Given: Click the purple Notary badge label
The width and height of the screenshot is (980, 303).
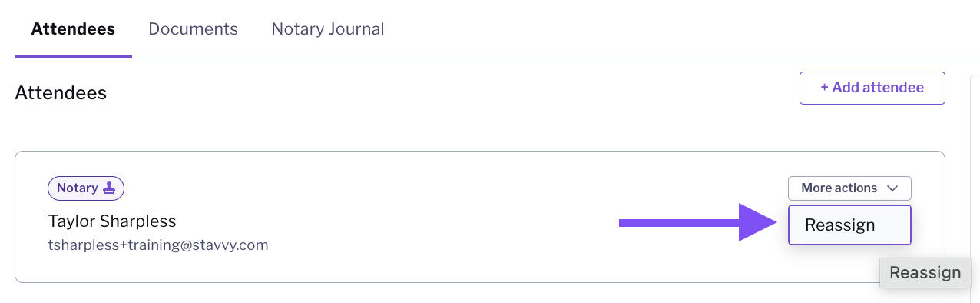Looking at the screenshot, I should tap(86, 188).
